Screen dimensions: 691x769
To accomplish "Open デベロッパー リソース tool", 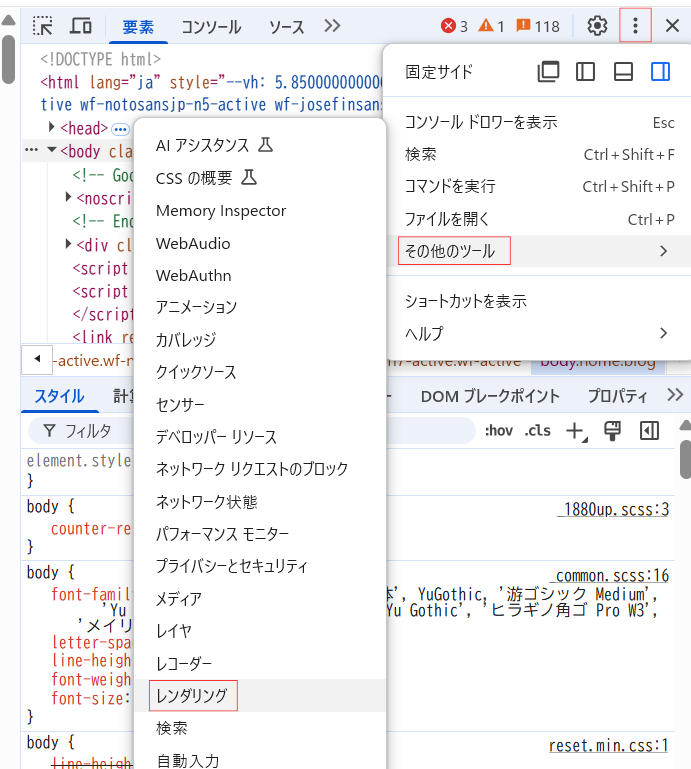I will (x=260, y=436).
